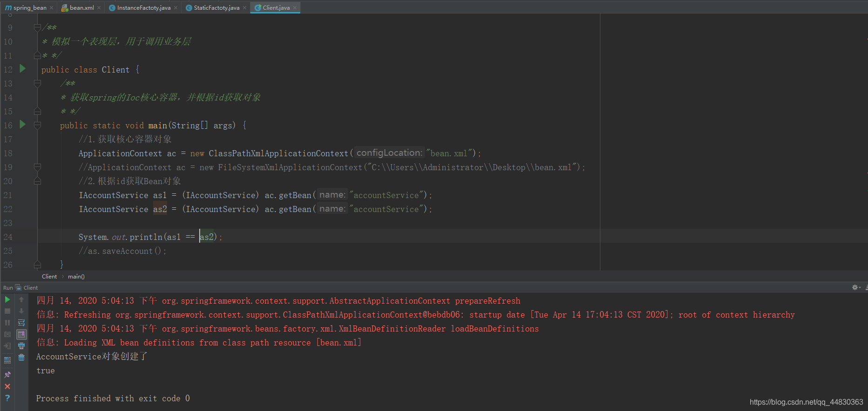The width and height of the screenshot is (868, 411).
Task: Click fold end marker on line 11
Action: (x=37, y=55)
